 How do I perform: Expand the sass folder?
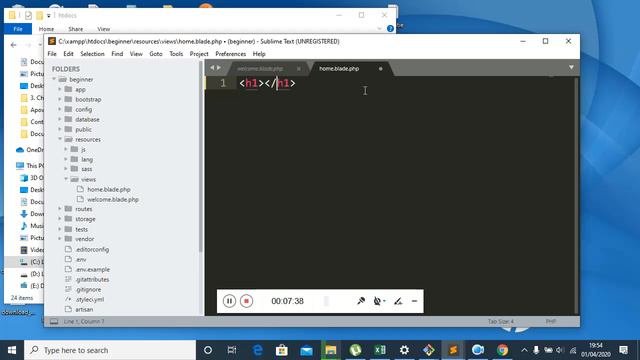point(66,169)
